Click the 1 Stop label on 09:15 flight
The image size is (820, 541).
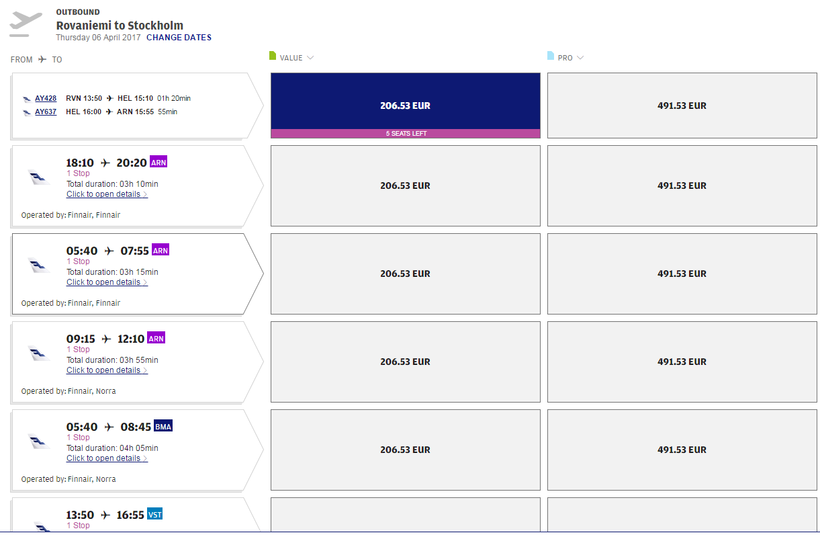pos(78,349)
